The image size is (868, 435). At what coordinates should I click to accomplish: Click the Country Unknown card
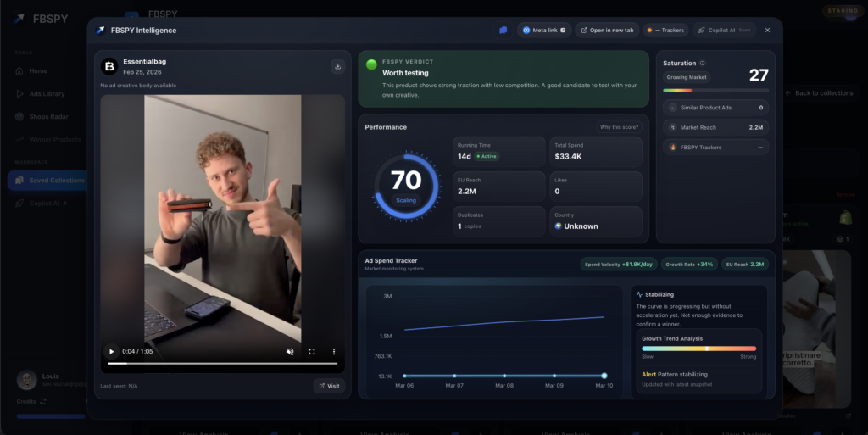coord(596,220)
